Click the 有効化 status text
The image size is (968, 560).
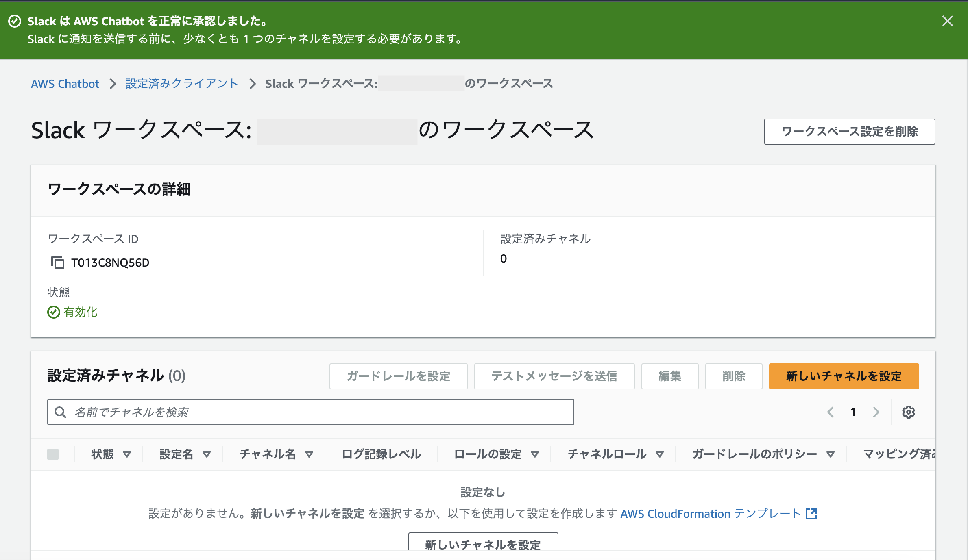point(81,312)
